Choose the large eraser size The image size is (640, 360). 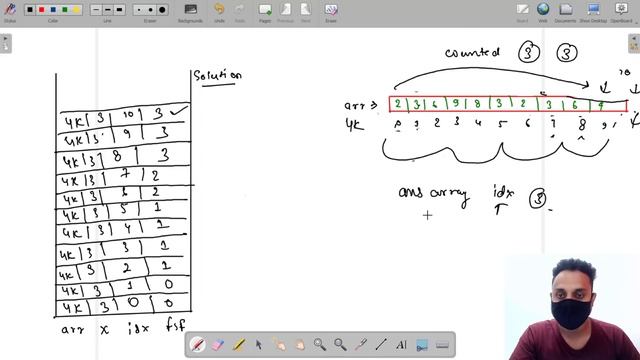[162, 9]
